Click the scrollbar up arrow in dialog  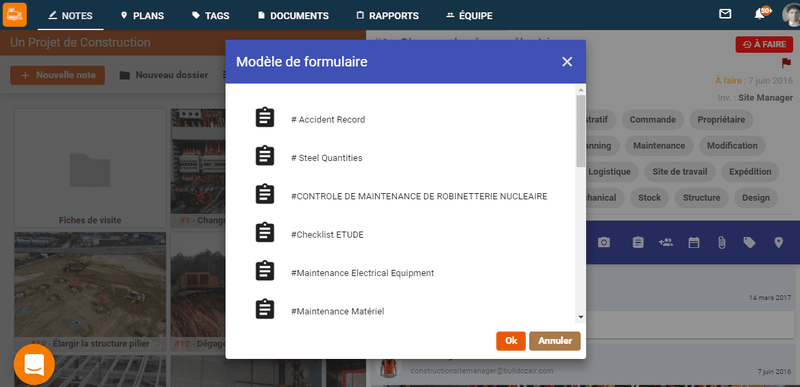[581, 90]
